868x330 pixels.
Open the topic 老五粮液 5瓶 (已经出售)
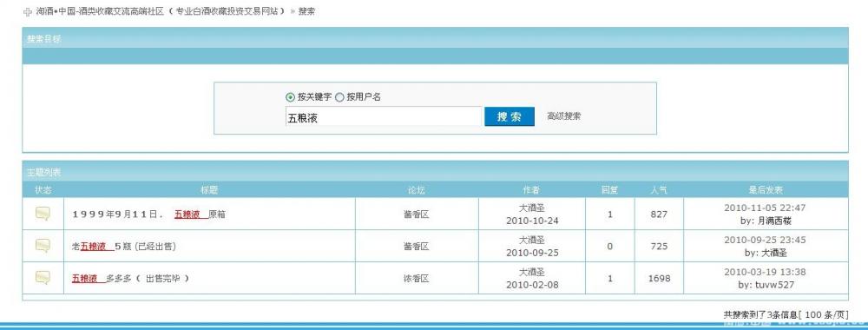[124, 247]
